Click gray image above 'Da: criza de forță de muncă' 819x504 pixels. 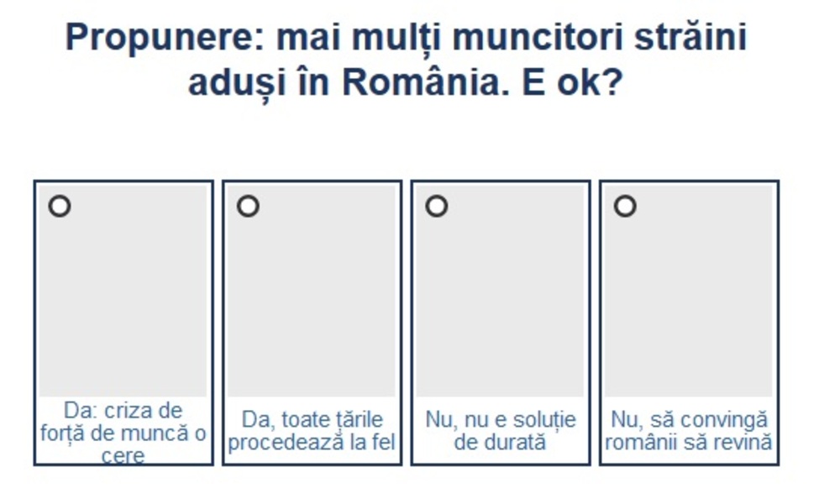point(123,302)
